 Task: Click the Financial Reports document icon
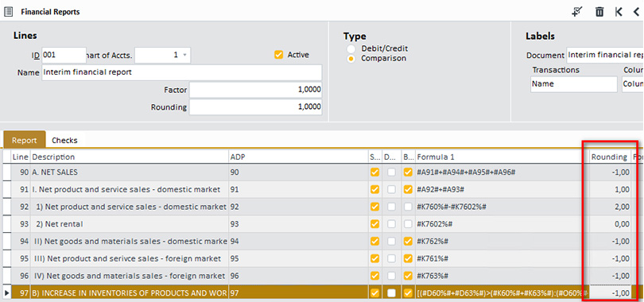pos(8,11)
